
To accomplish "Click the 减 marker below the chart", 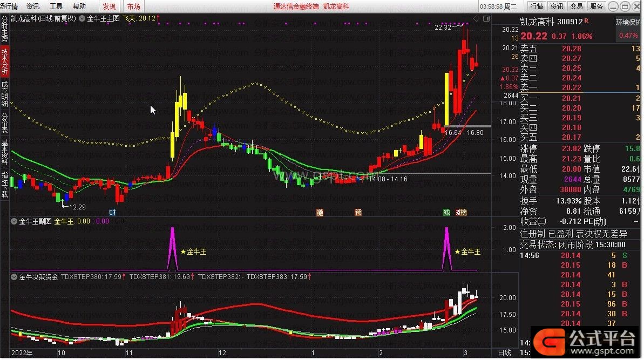I will click(x=447, y=212).
